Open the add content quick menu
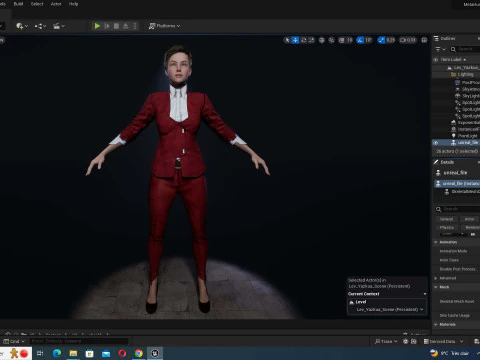Screen dimensions: 480x360 point(22,26)
